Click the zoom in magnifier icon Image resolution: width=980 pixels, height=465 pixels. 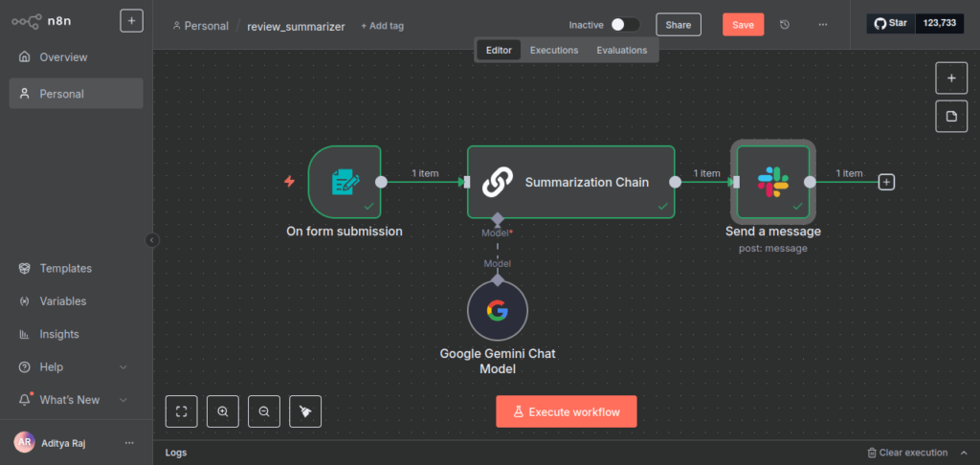click(x=223, y=411)
